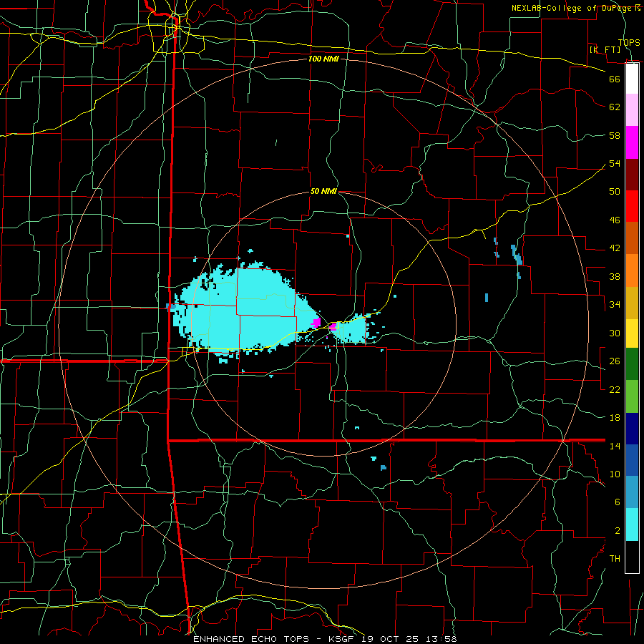The height and width of the screenshot is (644, 644).
Task: Click the "6" legend value
Action: pyautogui.click(x=617, y=502)
